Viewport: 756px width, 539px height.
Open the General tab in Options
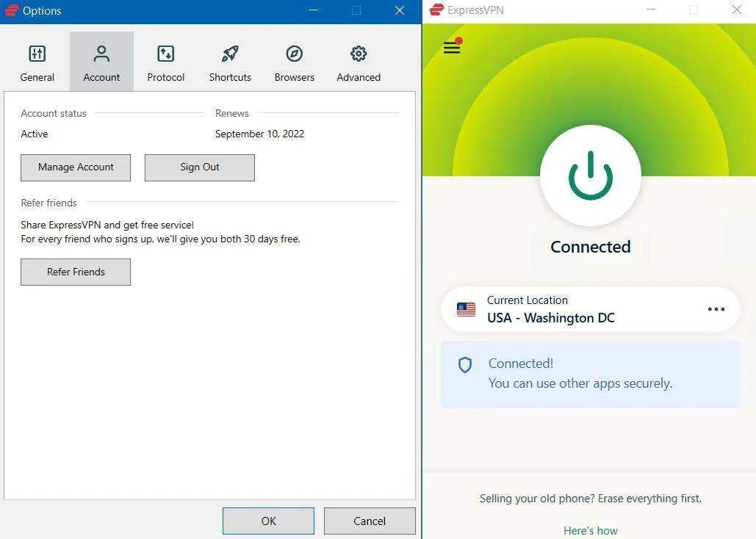pos(37,62)
